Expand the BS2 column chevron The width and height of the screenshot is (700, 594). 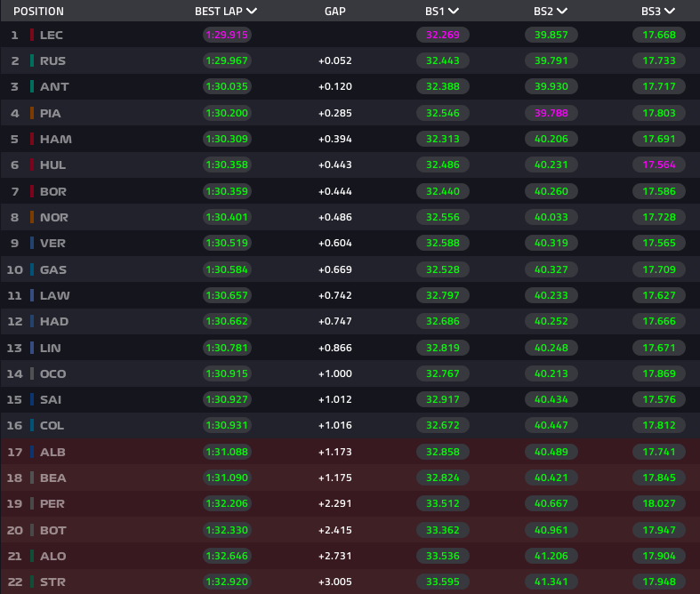[562, 12]
